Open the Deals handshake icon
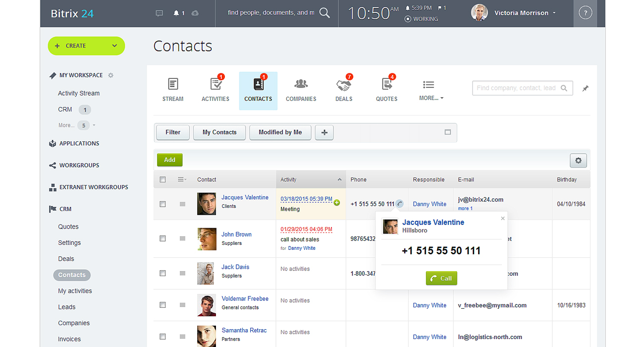Viewport: 644px width, 347px height. [x=343, y=85]
